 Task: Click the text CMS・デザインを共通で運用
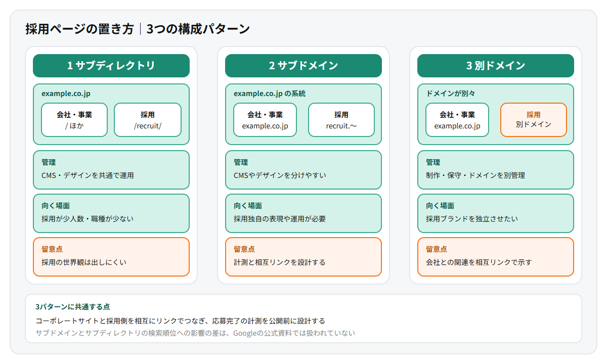point(88,175)
